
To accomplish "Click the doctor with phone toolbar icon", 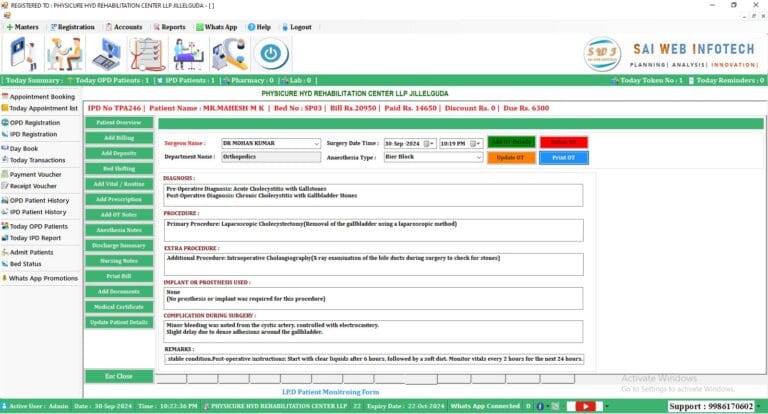I will point(23,54).
